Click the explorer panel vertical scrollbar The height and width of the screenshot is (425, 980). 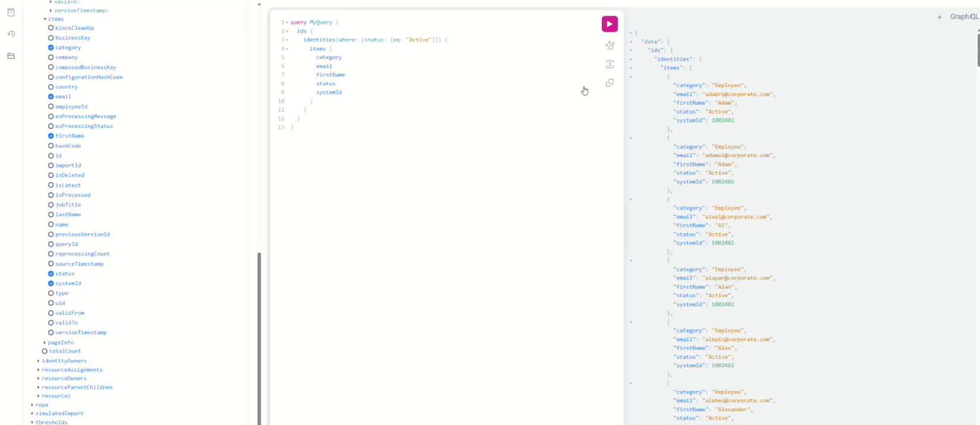(x=259, y=338)
